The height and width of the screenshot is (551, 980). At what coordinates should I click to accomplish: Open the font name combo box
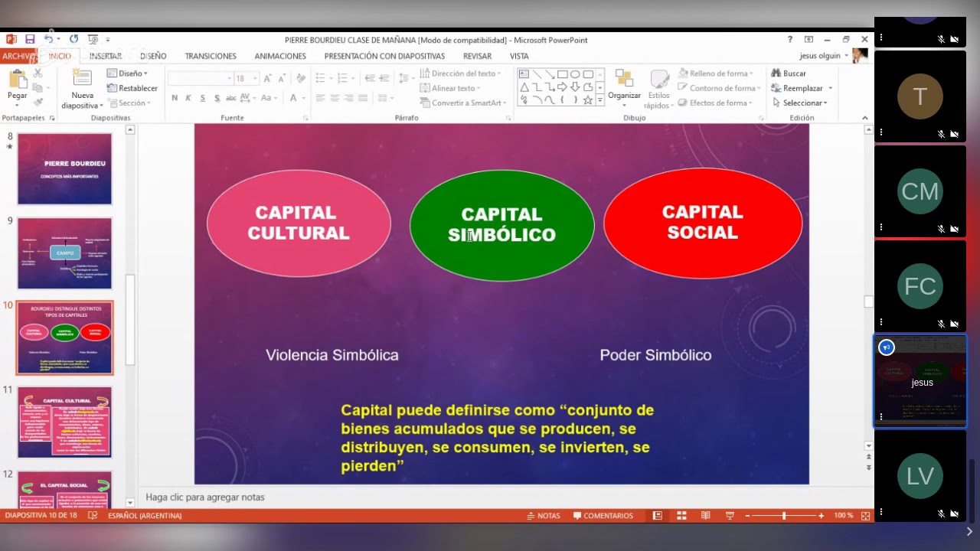click(x=200, y=79)
